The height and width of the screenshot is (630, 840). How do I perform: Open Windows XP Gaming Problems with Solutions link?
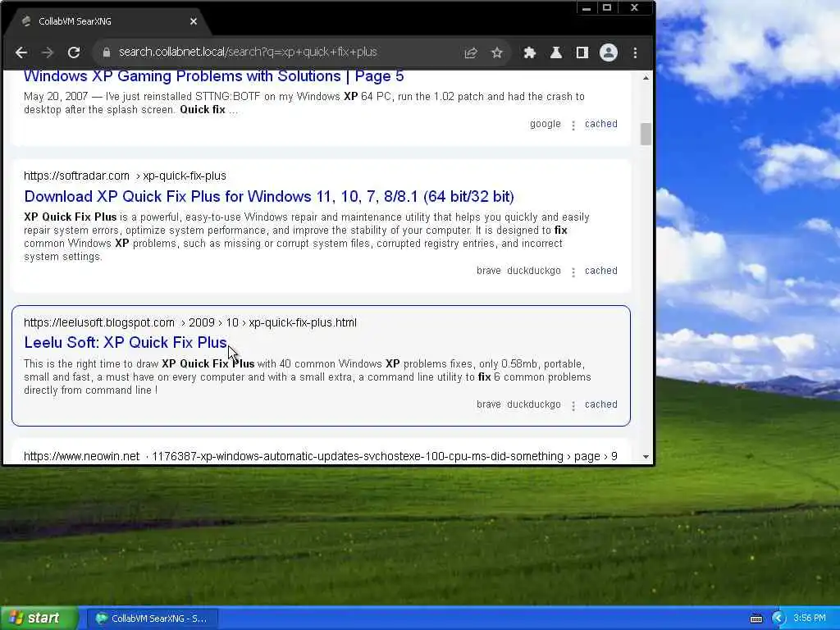pyautogui.click(x=214, y=76)
